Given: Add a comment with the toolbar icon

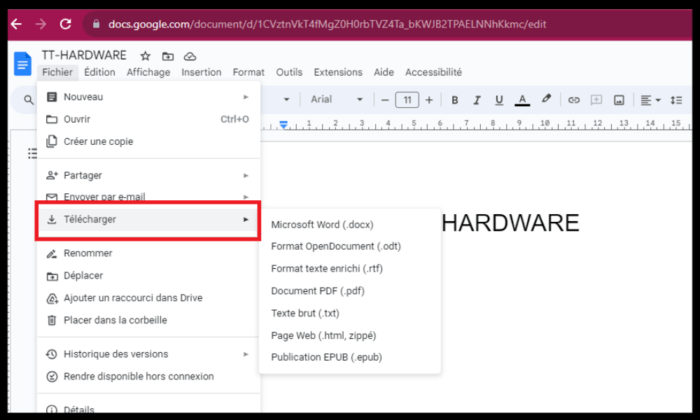Looking at the screenshot, I should pyautogui.click(x=596, y=100).
